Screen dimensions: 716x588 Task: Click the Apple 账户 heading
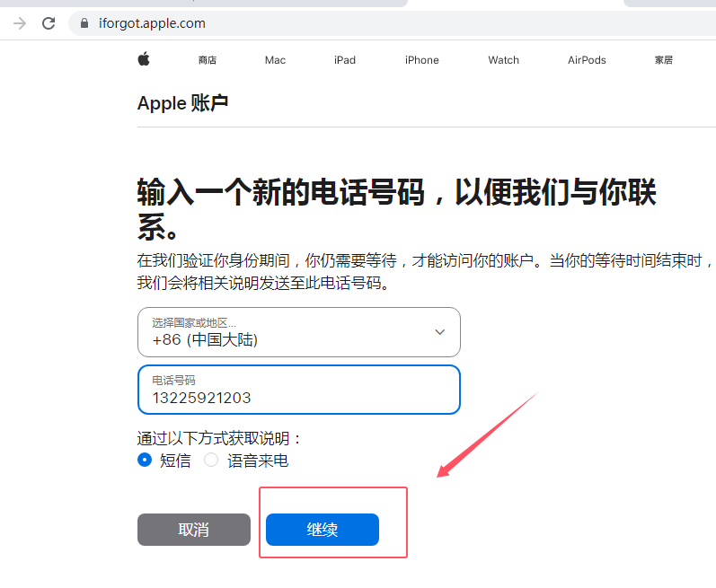(x=182, y=103)
